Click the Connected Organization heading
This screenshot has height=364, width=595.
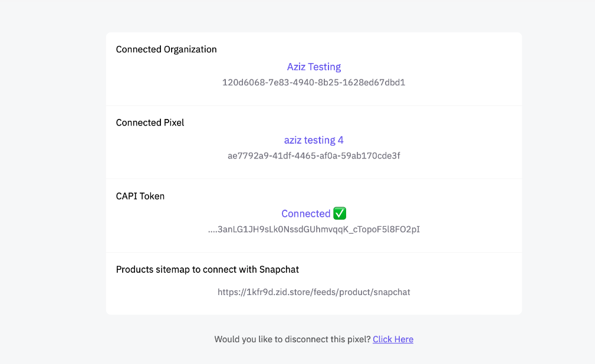point(166,49)
